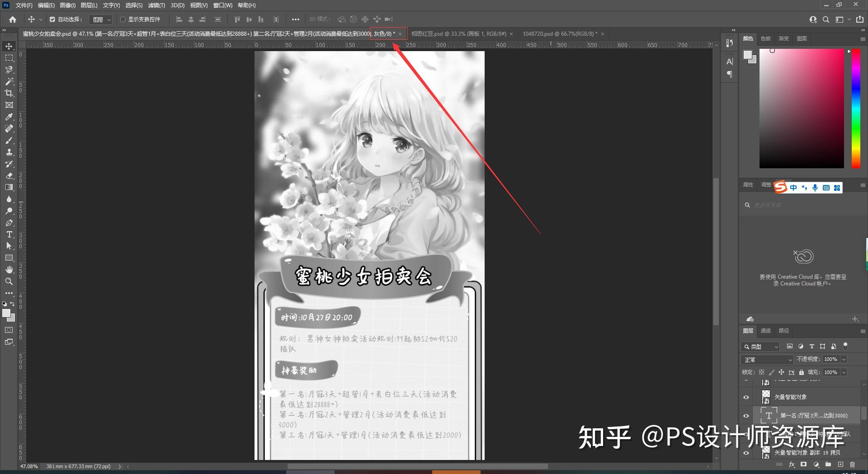Switch to the 相思红豆.psd document tab
The width and height of the screenshot is (868, 474).
458,33
